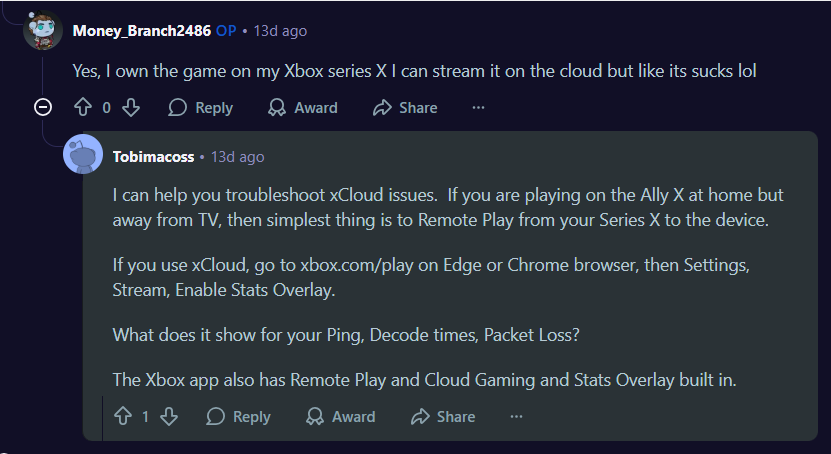831x454 pixels.
Task: Reply to Money_Branch2486's comment
Action: click(x=201, y=107)
